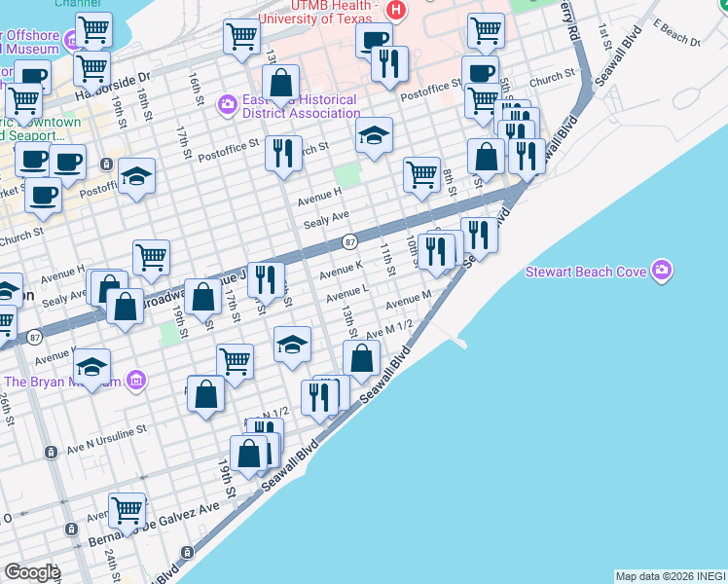Image resolution: width=728 pixels, height=584 pixels.
Task: Open the shopping cart marker above Broadway near Avenue H
Action: pyautogui.click(x=152, y=258)
